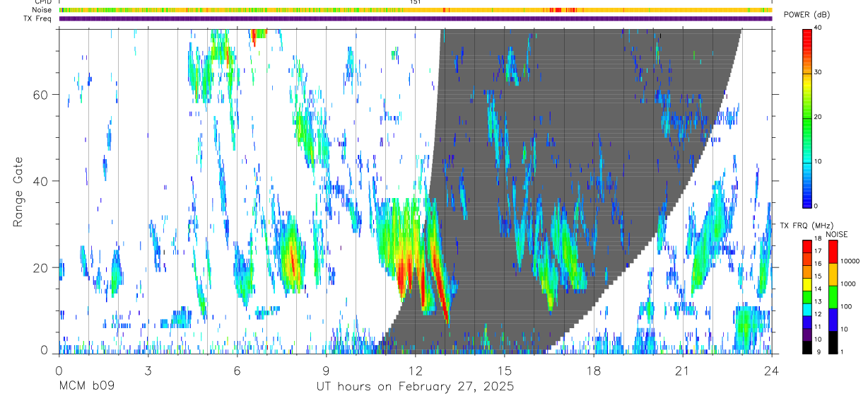Image resolution: width=868 pixels, height=401 pixels.
Task: Click the purple TX Freq strip above the plot
Action: (415, 18)
